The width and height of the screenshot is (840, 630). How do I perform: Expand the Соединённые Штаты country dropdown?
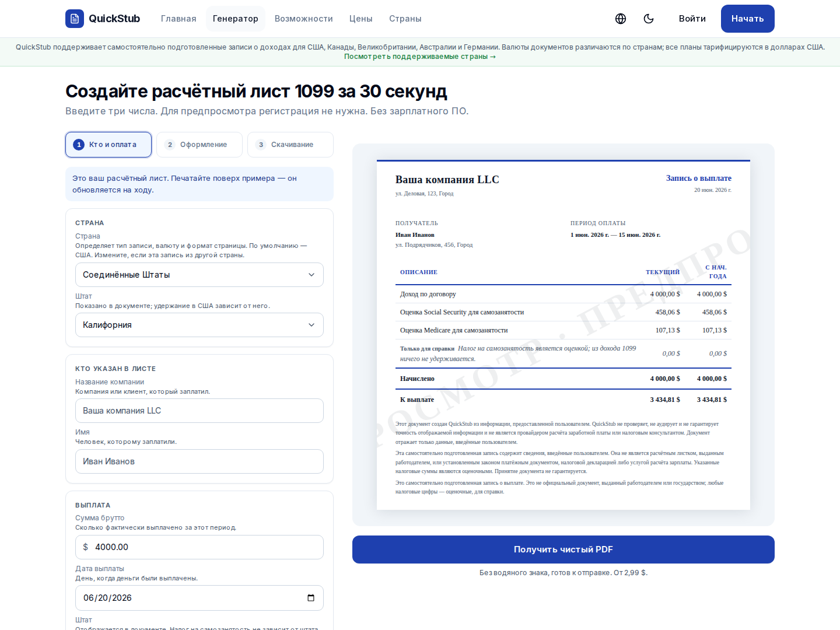(199, 275)
